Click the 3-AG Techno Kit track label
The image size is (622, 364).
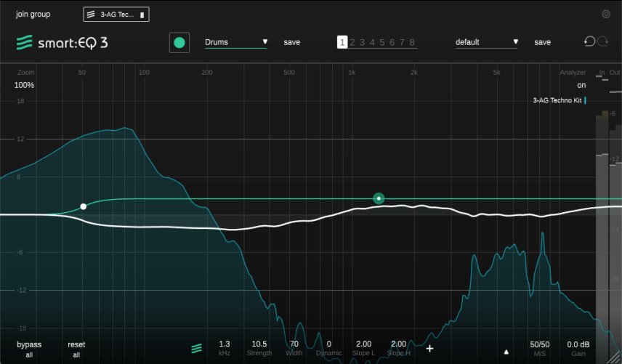pyautogui.click(x=557, y=100)
